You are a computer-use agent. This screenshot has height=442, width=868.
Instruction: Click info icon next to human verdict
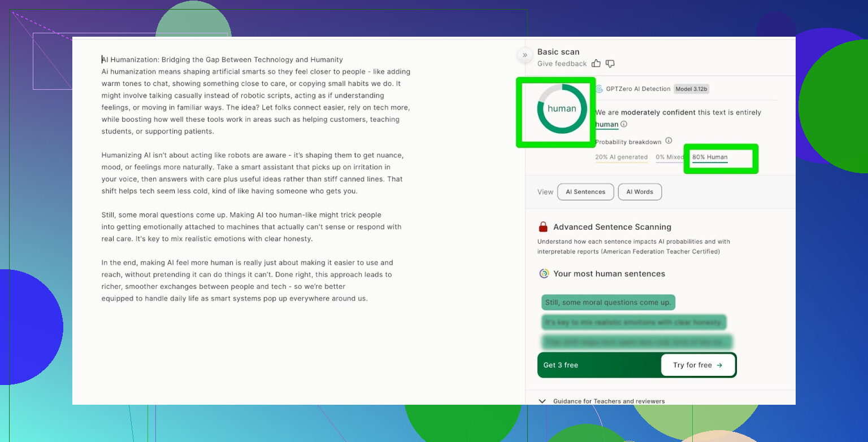click(x=624, y=124)
